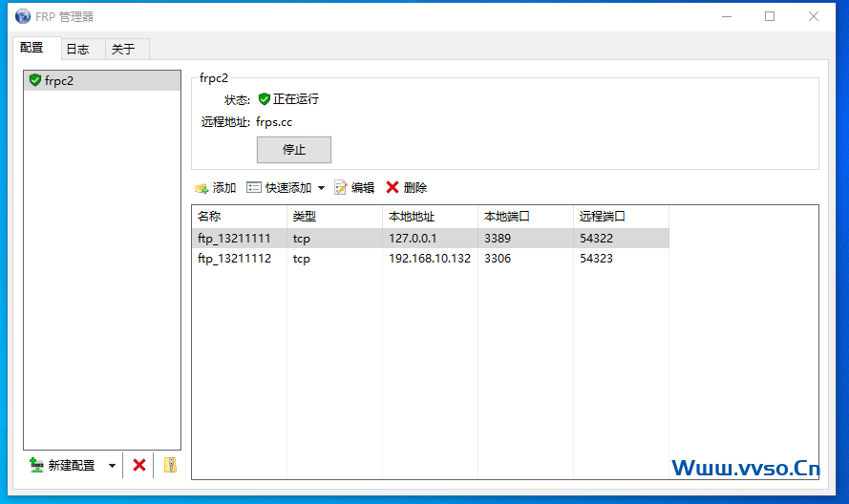849x504 pixels.
Task: Click the 快速添加 label
Action: [x=288, y=188]
